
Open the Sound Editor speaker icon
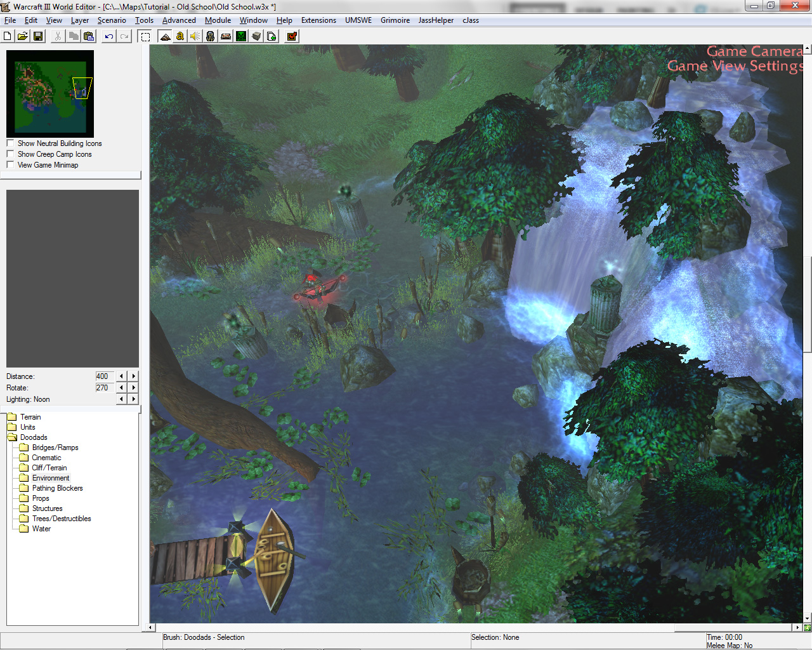195,37
